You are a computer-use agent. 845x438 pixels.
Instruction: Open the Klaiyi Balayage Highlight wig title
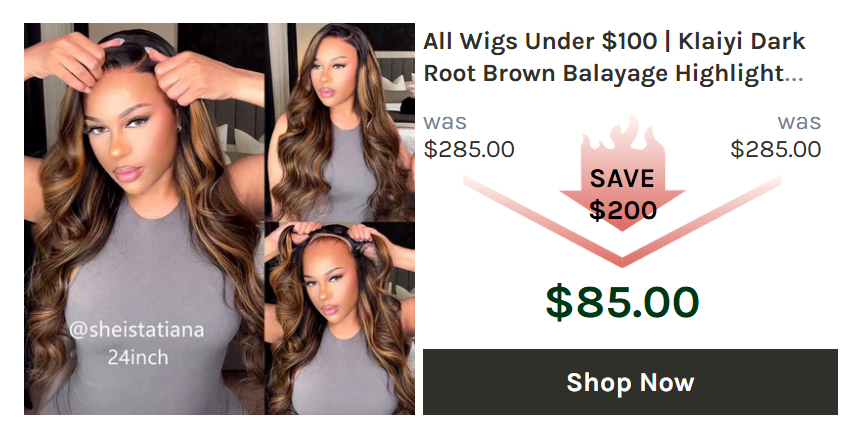(614, 57)
